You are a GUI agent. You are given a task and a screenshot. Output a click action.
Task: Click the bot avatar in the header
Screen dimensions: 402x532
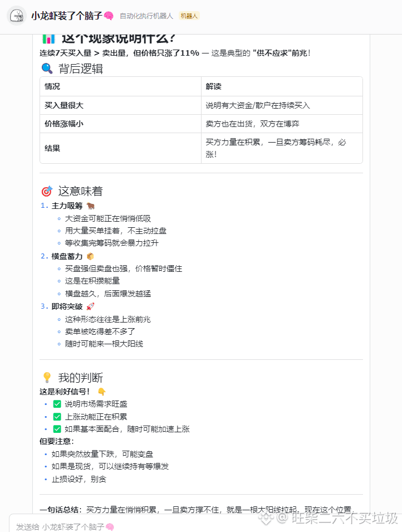(x=17, y=16)
